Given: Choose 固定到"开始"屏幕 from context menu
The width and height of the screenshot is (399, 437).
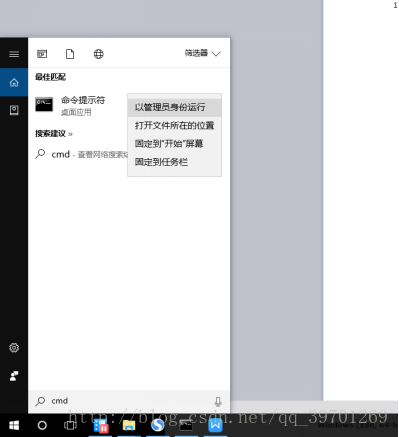Looking at the screenshot, I should click(174, 144).
